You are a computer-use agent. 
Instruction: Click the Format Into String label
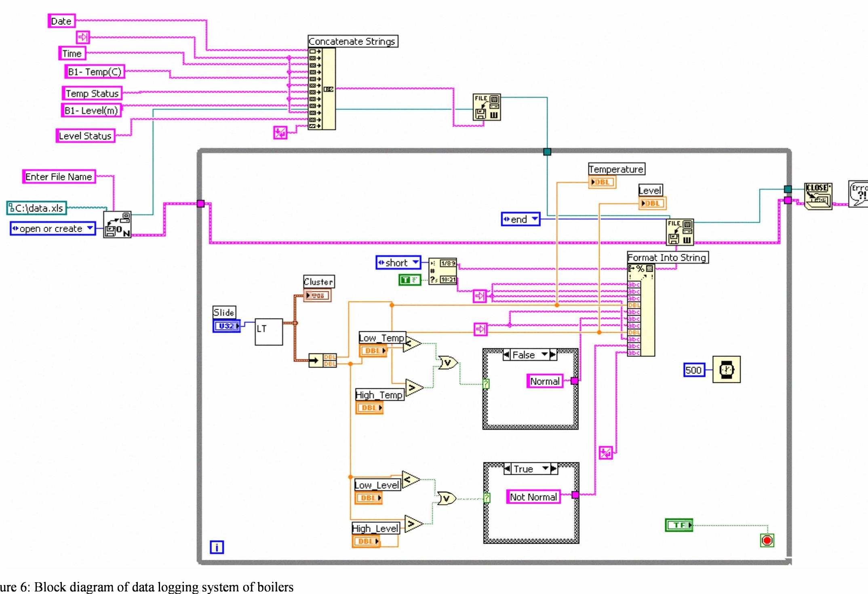point(667,257)
